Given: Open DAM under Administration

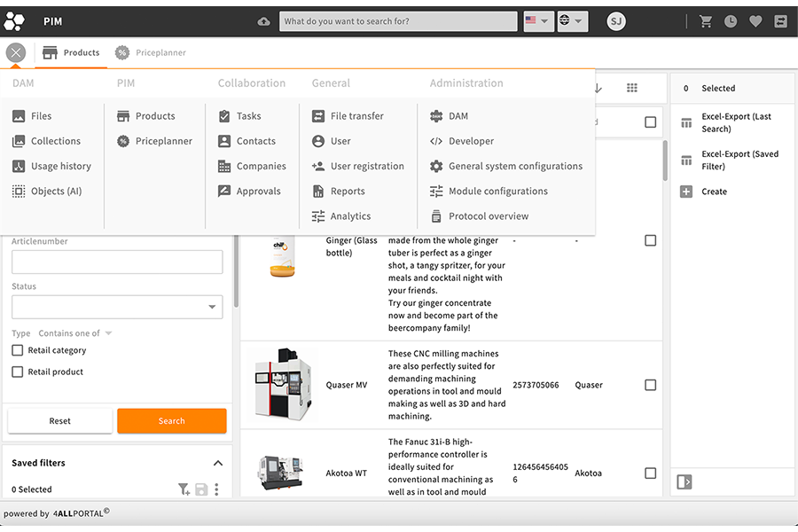Looking at the screenshot, I should 449,116.
